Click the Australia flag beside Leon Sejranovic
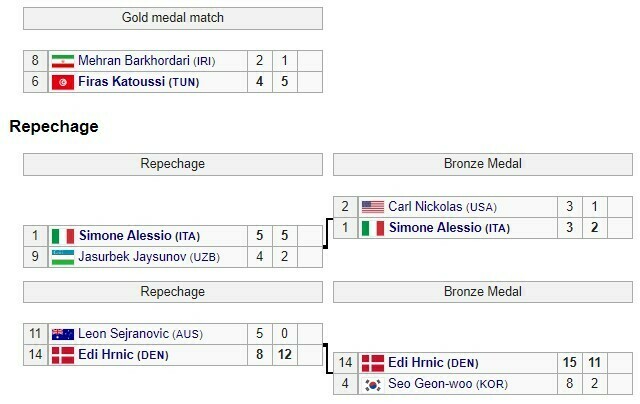This screenshot has height=404, width=640. pos(62,334)
